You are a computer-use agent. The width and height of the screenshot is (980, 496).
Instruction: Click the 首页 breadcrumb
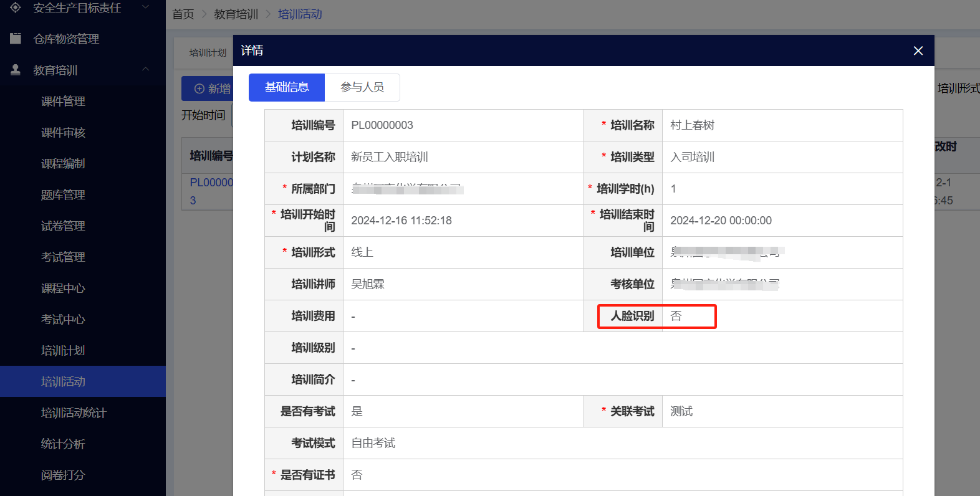pyautogui.click(x=183, y=14)
